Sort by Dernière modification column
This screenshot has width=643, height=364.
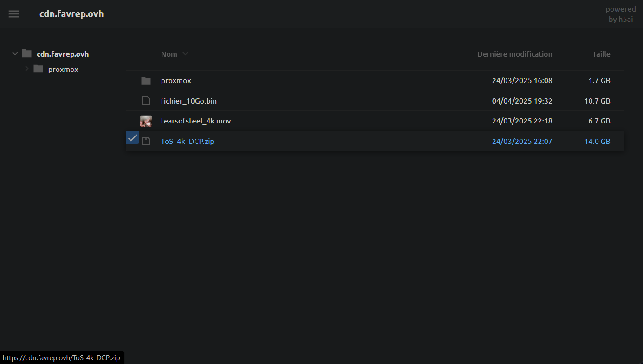pos(514,54)
